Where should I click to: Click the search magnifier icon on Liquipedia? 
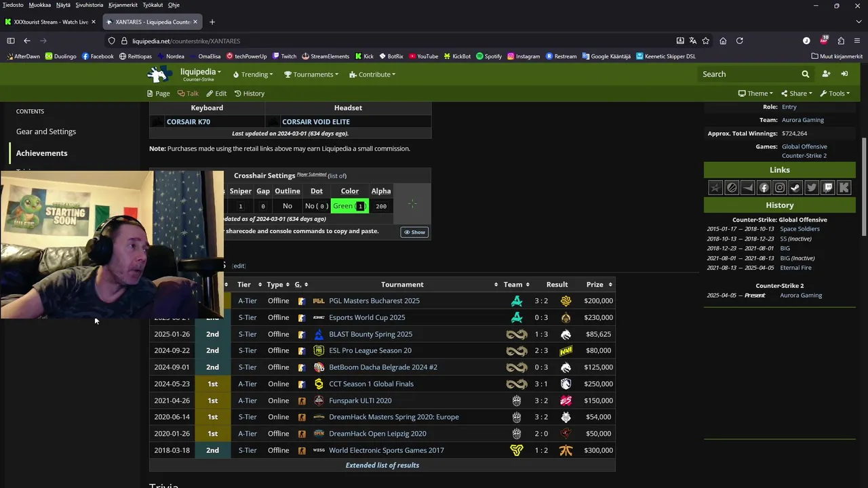coord(805,74)
